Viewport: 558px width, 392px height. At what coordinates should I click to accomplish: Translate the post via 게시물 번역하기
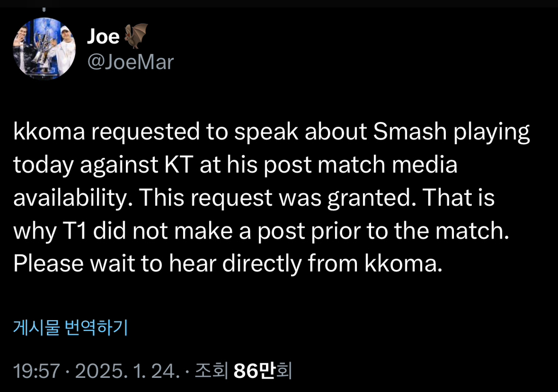70,328
